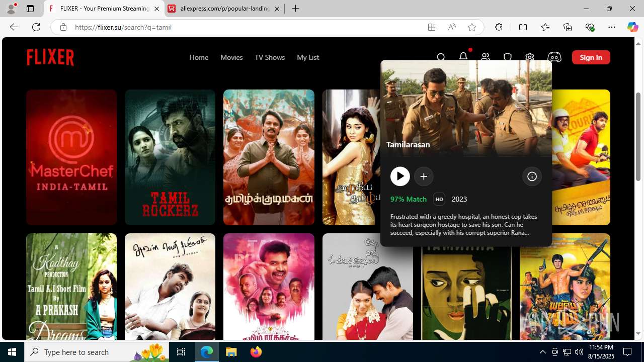Open the Windows notification center
644x362 pixels.
pyautogui.click(x=628, y=352)
